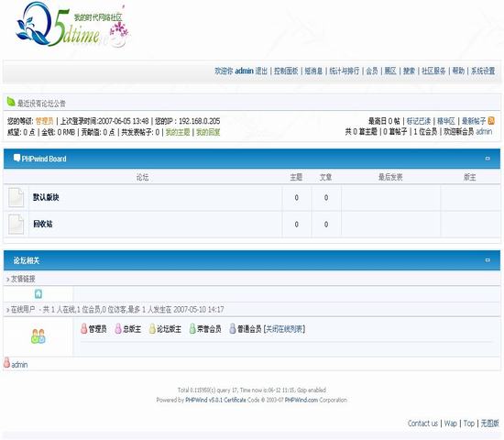Open 系统设置 system settings
Image resolution: width=504 pixels, height=440 pixels.
coord(483,71)
